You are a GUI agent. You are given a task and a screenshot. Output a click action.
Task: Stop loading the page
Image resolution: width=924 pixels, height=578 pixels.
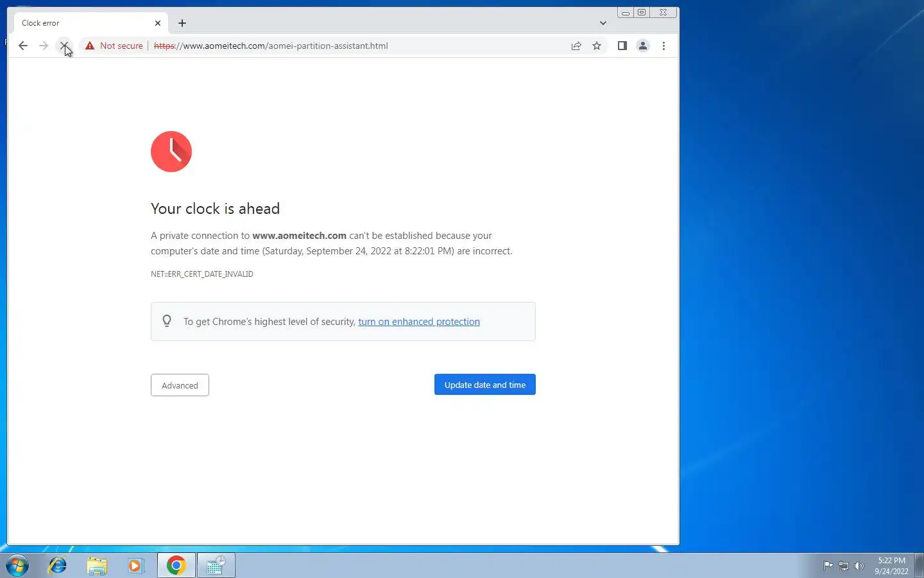(x=64, y=46)
